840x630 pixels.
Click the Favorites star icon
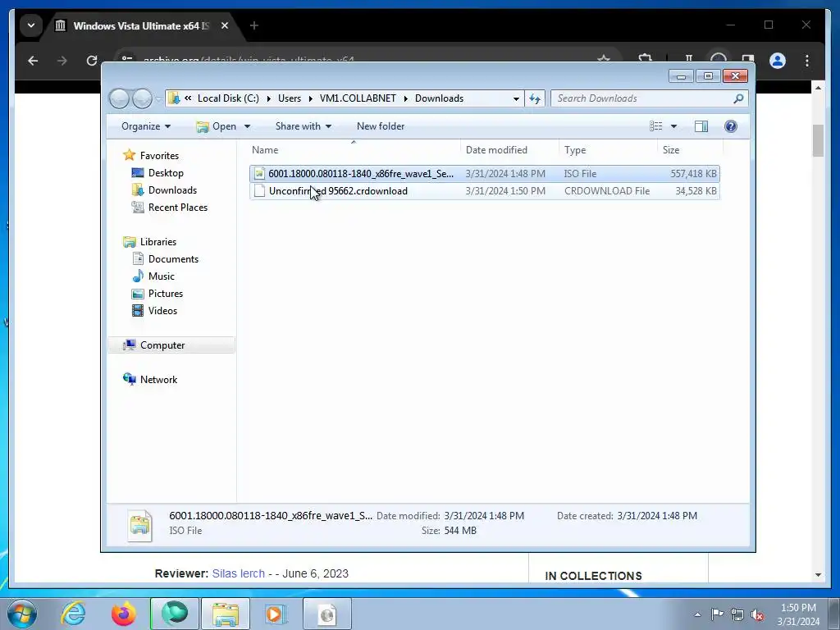tap(129, 155)
